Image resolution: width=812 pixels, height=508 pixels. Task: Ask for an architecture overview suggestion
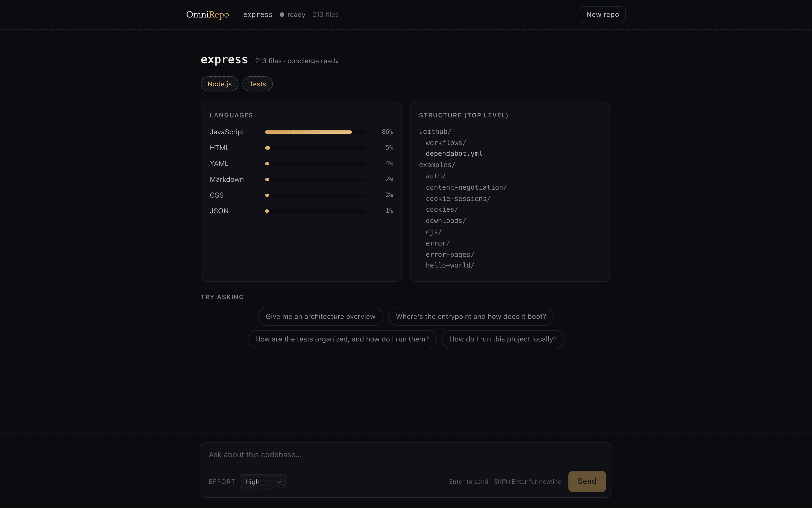320,316
